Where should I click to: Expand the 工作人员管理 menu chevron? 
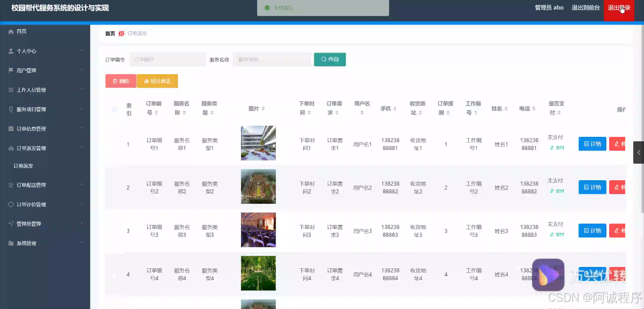[x=82, y=89]
